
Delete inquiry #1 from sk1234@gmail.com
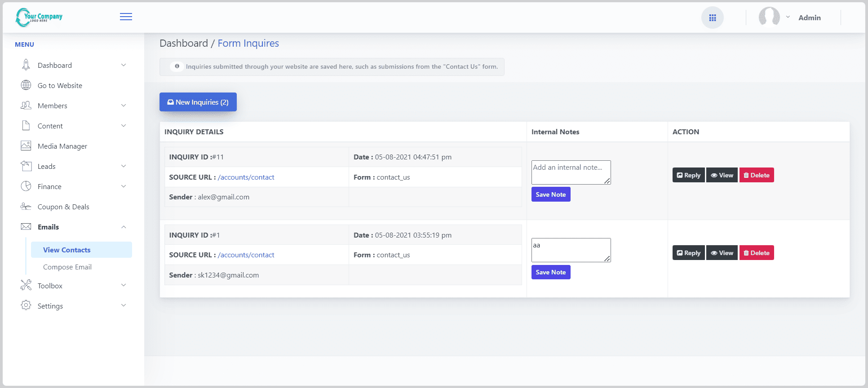click(756, 253)
